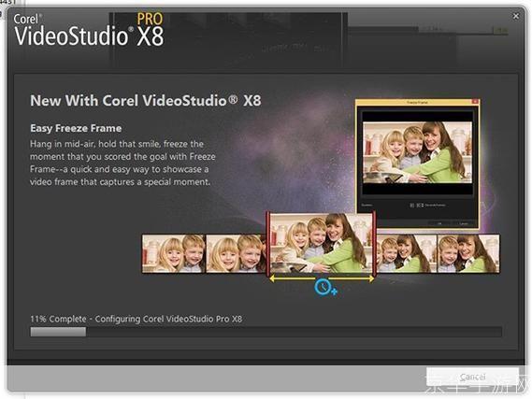The height and width of the screenshot is (399, 532).
Task: Click the red close icon of Freeze Frame preview
Action: click(475, 101)
